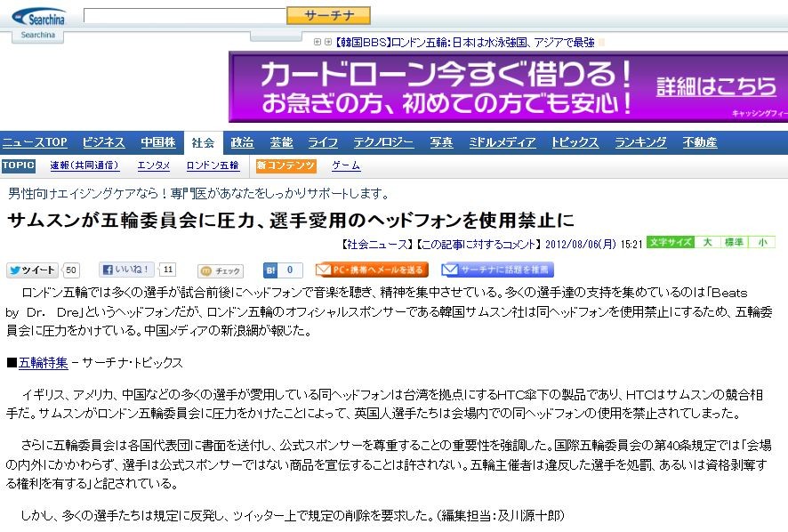The height and width of the screenshot is (532, 788).
Task: Click the Searchina tab under the logo
Action: (37, 36)
